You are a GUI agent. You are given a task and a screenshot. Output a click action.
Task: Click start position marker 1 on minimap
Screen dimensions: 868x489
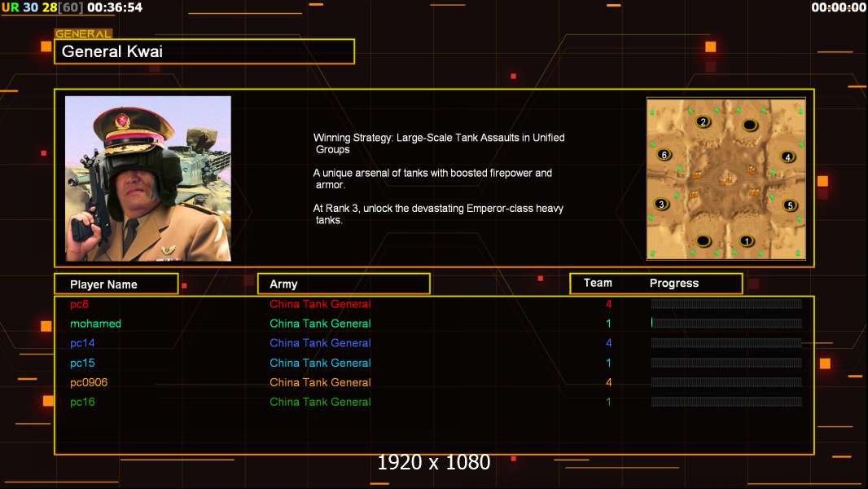(746, 241)
